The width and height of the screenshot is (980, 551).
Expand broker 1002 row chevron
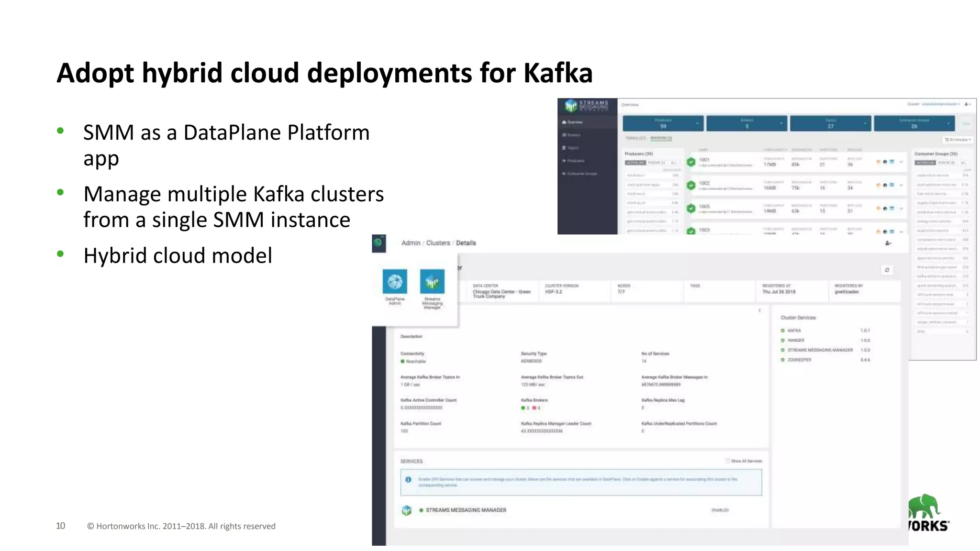[x=901, y=185]
